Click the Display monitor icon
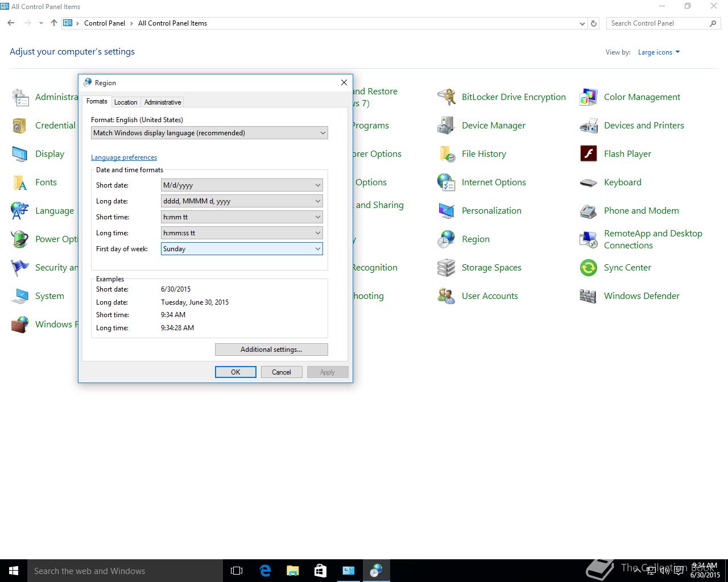The width and height of the screenshot is (728, 582). pyautogui.click(x=20, y=154)
